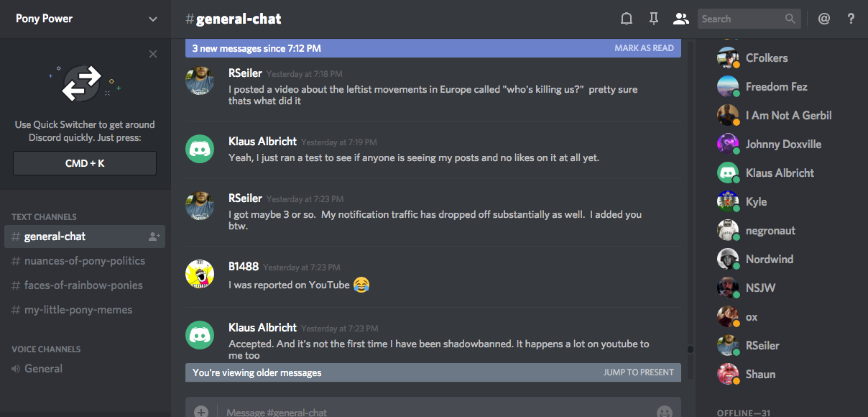The image size is (868, 417).
Task: Click the attach file plus icon
Action: 201,412
